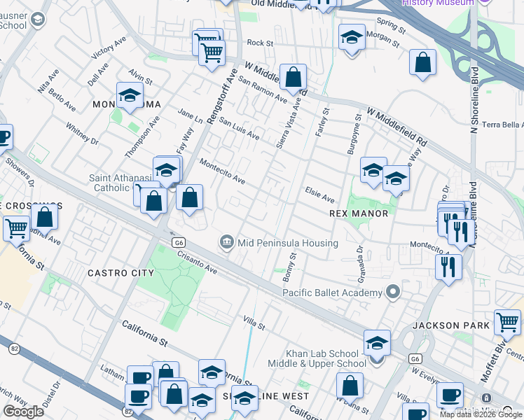Click the school marker near Montecito label
Image resolution: width=524 pixels, height=420 pixels.
click(x=130, y=96)
